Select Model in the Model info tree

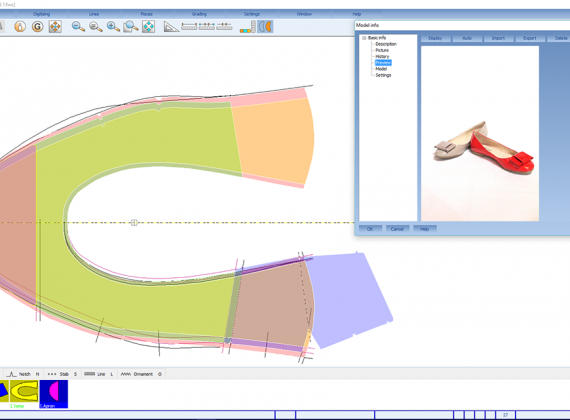point(381,69)
